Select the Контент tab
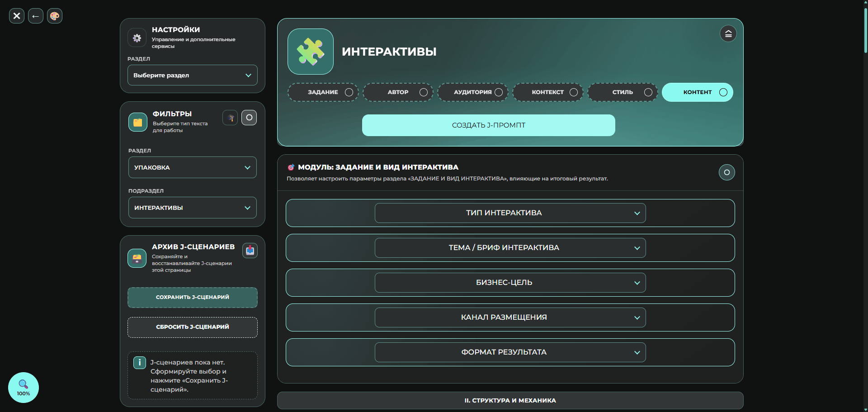This screenshot has height=412, width=868. point(698,92)
